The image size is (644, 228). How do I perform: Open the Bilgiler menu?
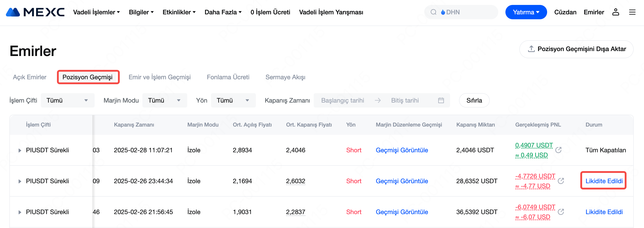pyautogui.click(x=141, y=12)
